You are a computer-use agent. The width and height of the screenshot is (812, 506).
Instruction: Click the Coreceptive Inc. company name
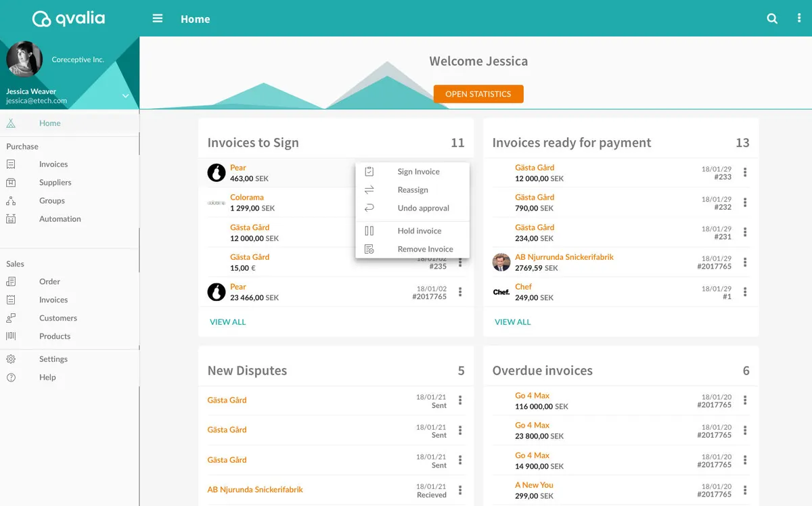pyautogui.click(x=78, y=60)
